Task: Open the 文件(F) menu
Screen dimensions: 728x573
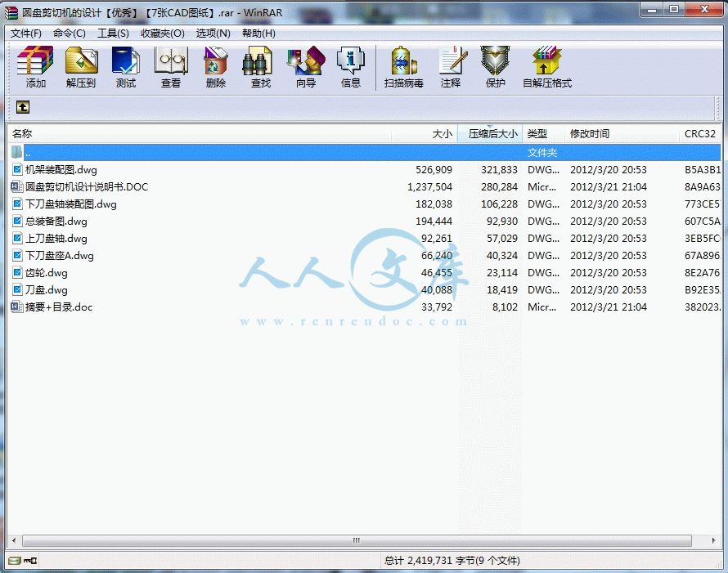Action: [26, 34]
